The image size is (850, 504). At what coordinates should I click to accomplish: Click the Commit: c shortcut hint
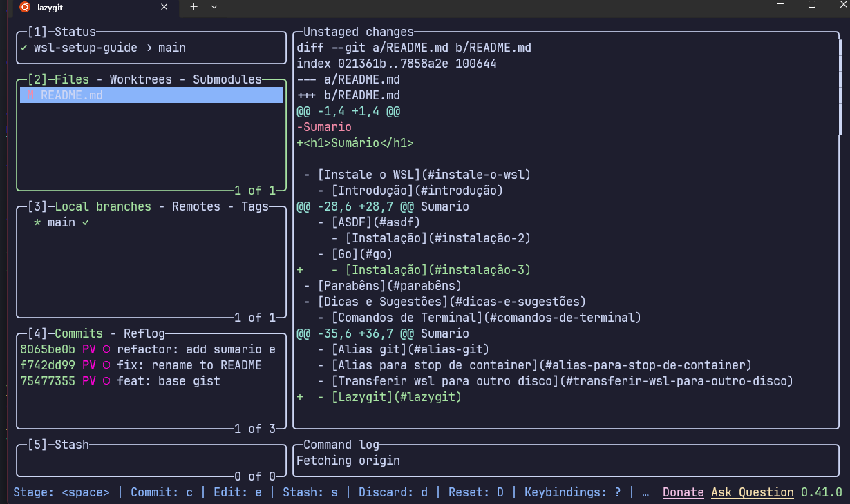162,492
